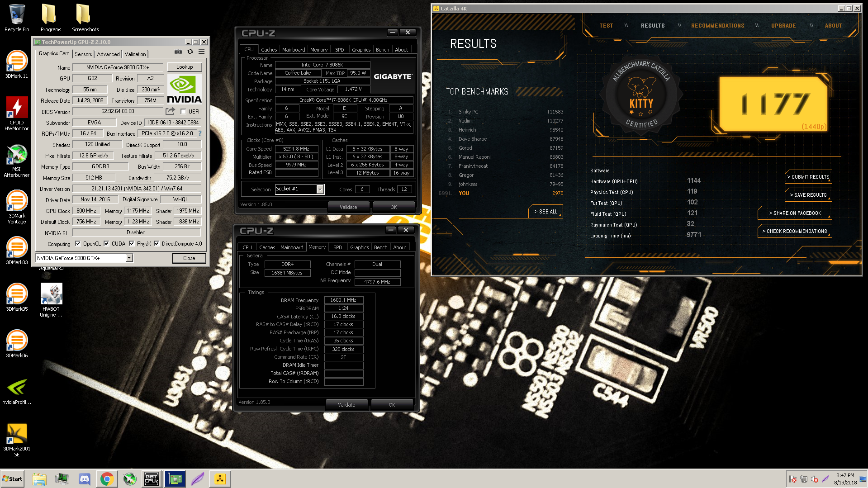
Task: Click GPU-Z screenshot camera icon
Action: pyautogui.click(x=178, y=52)
